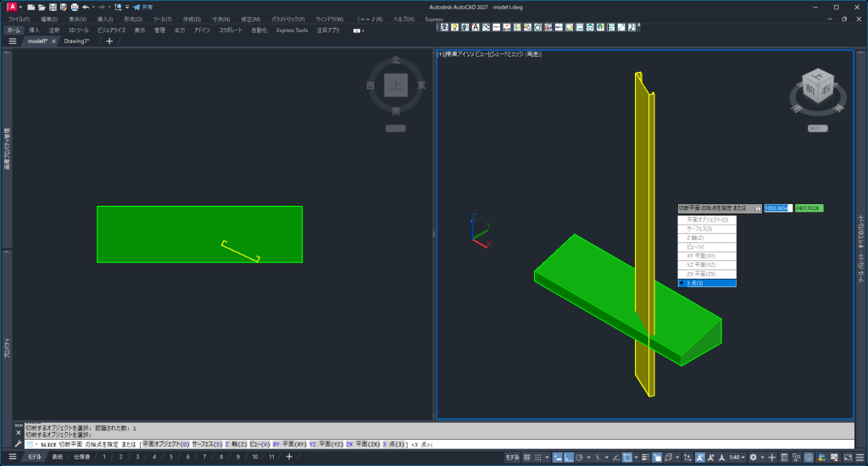Image resolution: width=868 pixels, height=466 pixels.
Task: Click the Share paper-plane icon
Action: (x=136, y=7)
